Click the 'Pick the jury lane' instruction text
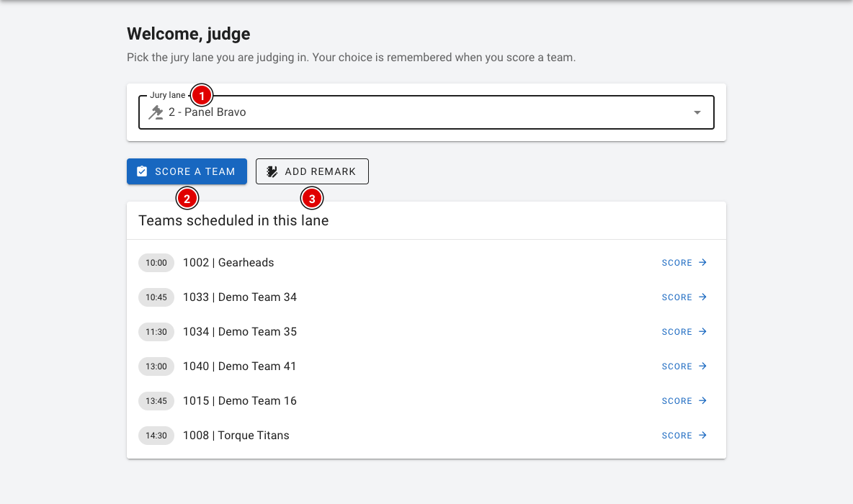853x504 pixels. (351, 58)
